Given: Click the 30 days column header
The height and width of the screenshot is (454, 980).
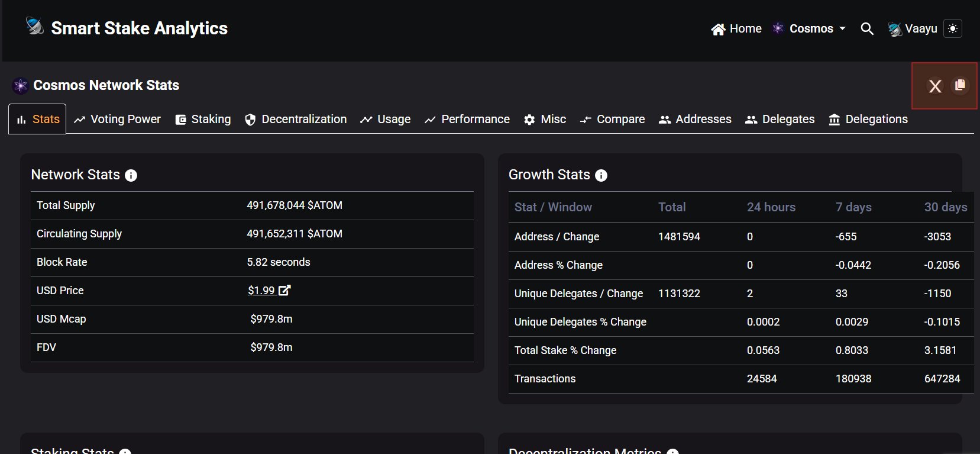Looking at the screenshot, I should coord(945,207).
